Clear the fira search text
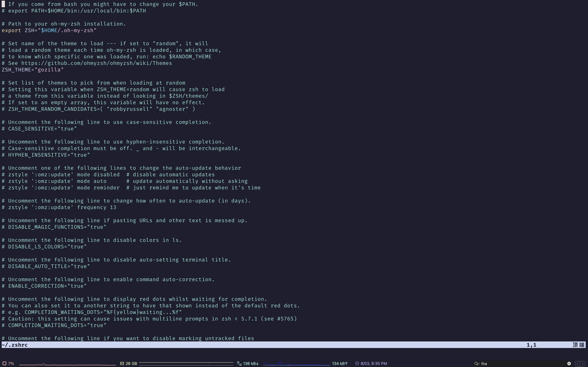 (569, 363)
